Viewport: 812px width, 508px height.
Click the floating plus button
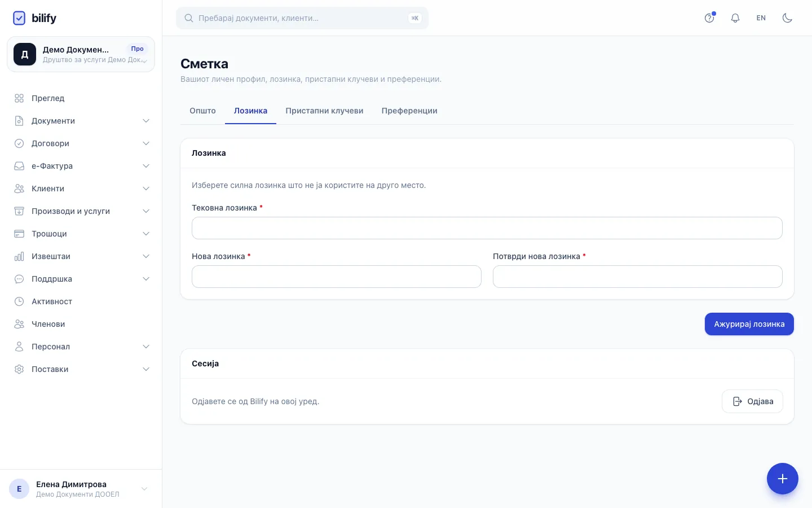click(782, 479)
